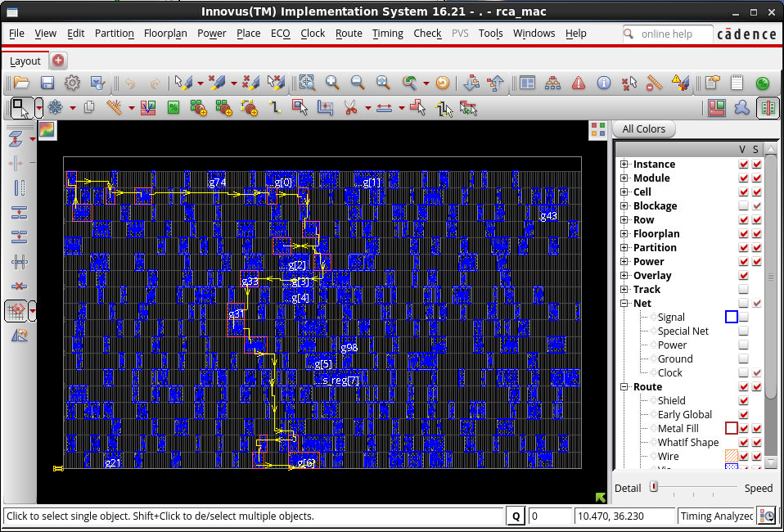Select the Layout tab
Image resolution: width=784 pixels, height=532 pixels.
coord(25,61)
